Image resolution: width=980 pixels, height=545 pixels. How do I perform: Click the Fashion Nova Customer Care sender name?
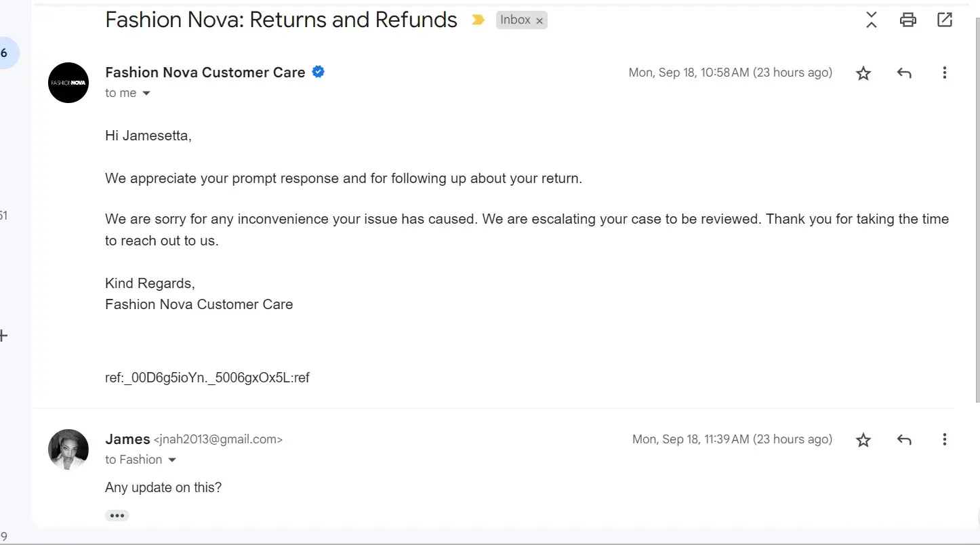point(205,73)
